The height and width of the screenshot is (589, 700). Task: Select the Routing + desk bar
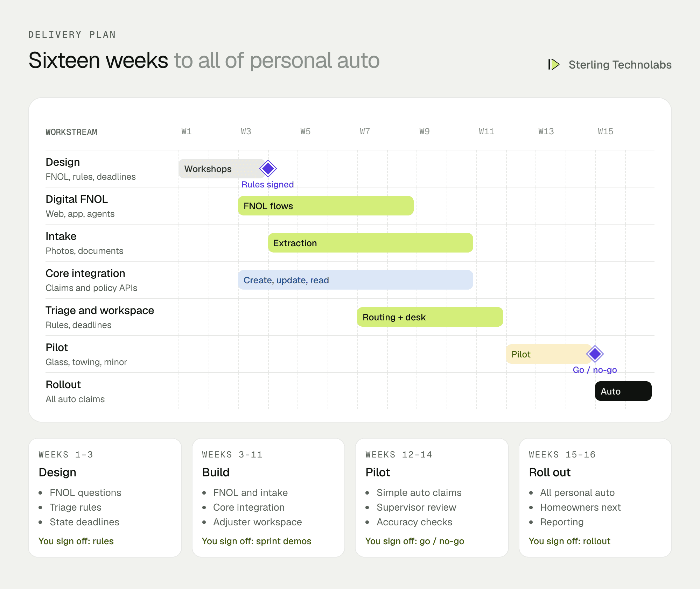[430, 317]
